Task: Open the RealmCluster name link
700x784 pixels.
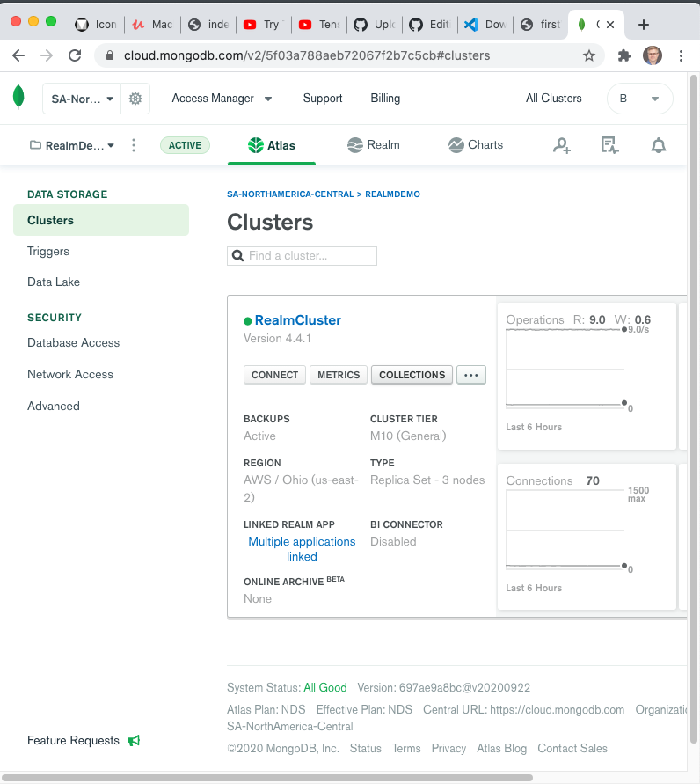Action: [298, 320]
